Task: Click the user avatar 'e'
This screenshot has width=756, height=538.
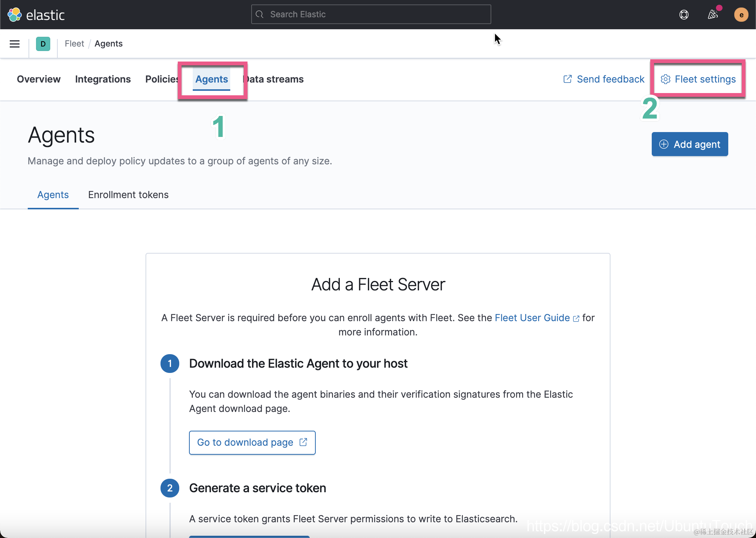Action: [x=741, y=15]
